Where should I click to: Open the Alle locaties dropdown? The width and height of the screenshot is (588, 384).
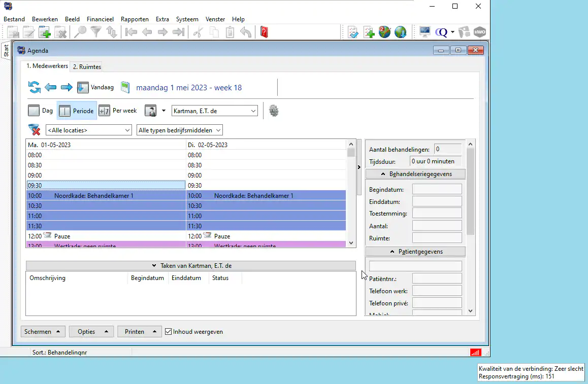(x=89, y=130)
